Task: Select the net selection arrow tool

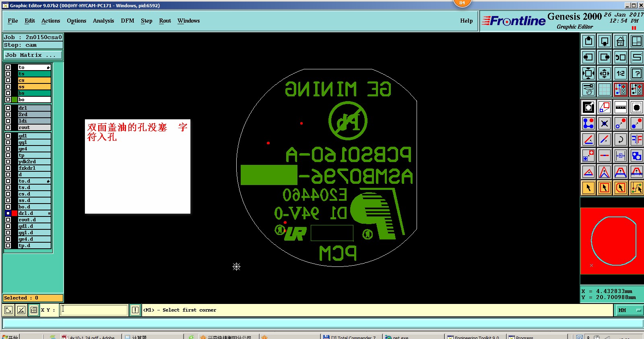Action: tap(636, 188)
